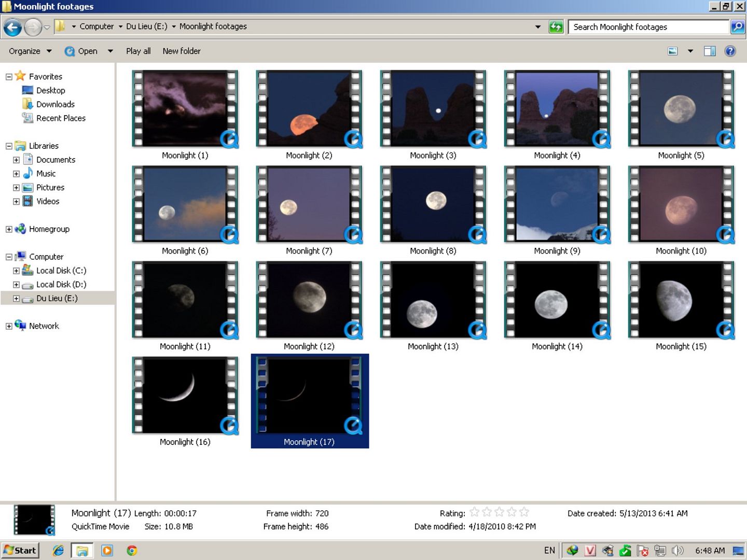
Task: Select the Moonlight (9) video thumbnail
Action: (557, 204)
